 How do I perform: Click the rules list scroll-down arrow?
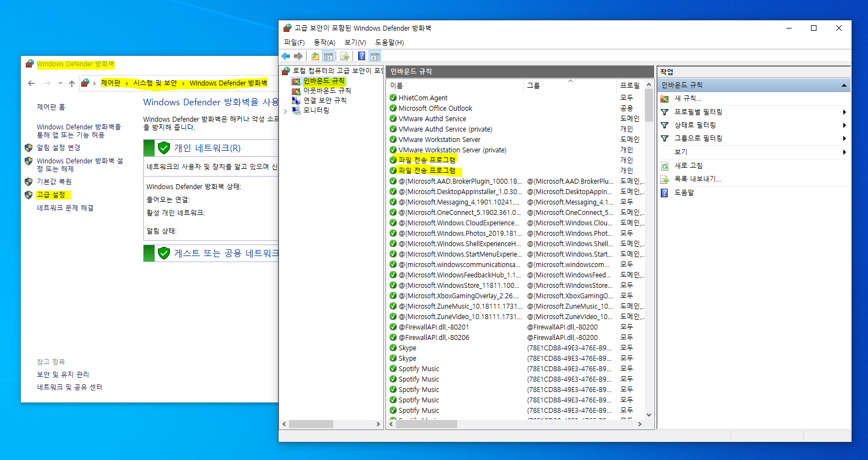tap(649, 415)
